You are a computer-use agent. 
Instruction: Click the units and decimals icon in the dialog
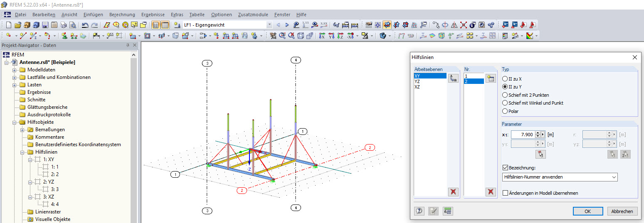[448, 211]
